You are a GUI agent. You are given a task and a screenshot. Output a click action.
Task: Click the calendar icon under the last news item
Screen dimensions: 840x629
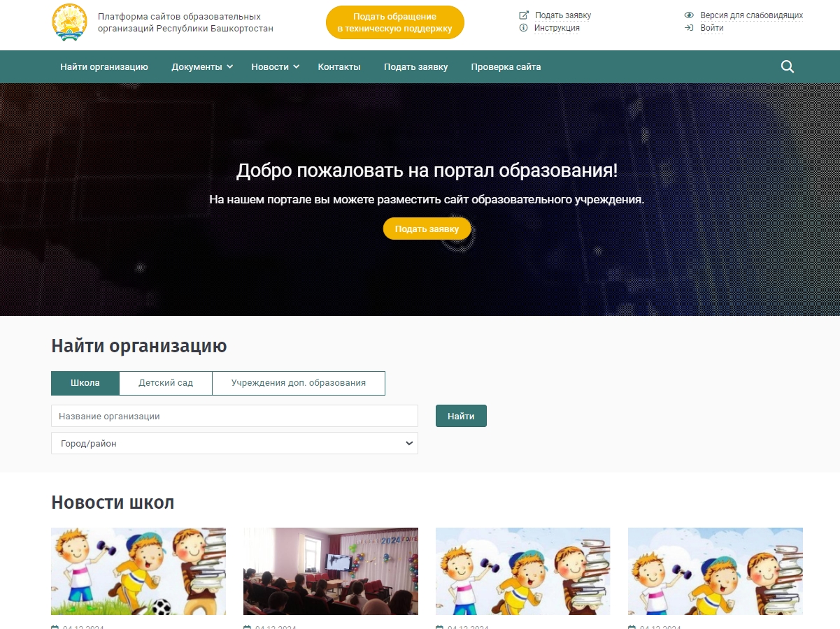[632, 627]
